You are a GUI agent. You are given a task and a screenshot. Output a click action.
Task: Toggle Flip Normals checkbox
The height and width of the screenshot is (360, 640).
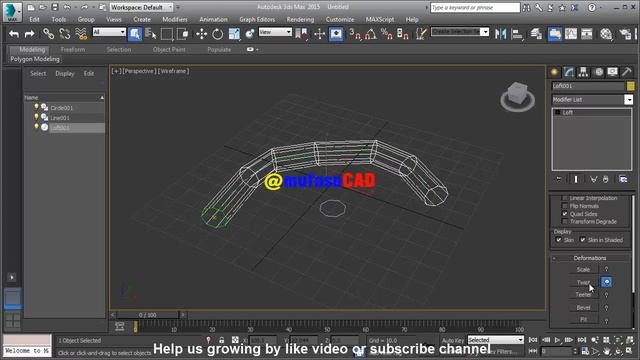(565, 206)
